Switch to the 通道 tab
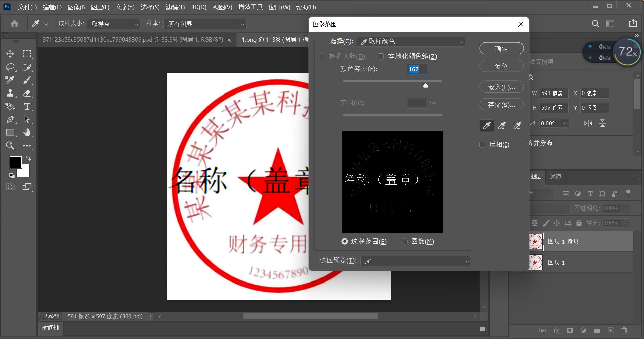 coord(555,177)
